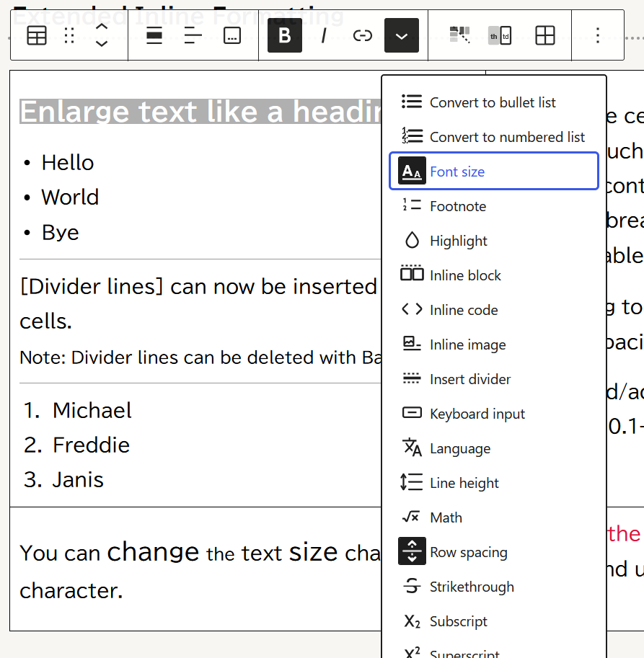
Task: Select Keyboard input option
Action: tap(494, 414)
